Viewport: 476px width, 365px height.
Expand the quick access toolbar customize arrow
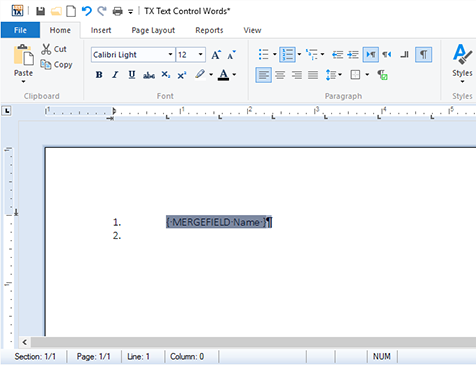130,12
